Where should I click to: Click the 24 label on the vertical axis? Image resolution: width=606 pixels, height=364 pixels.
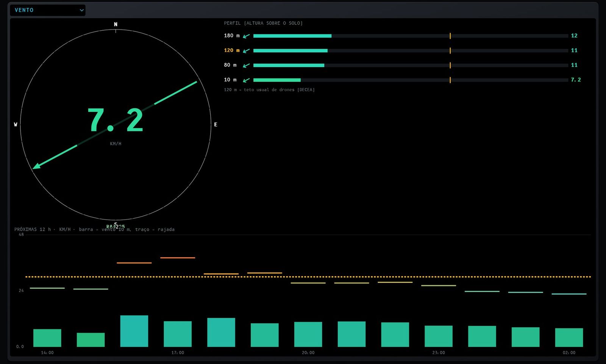click(x=21, y=291)
